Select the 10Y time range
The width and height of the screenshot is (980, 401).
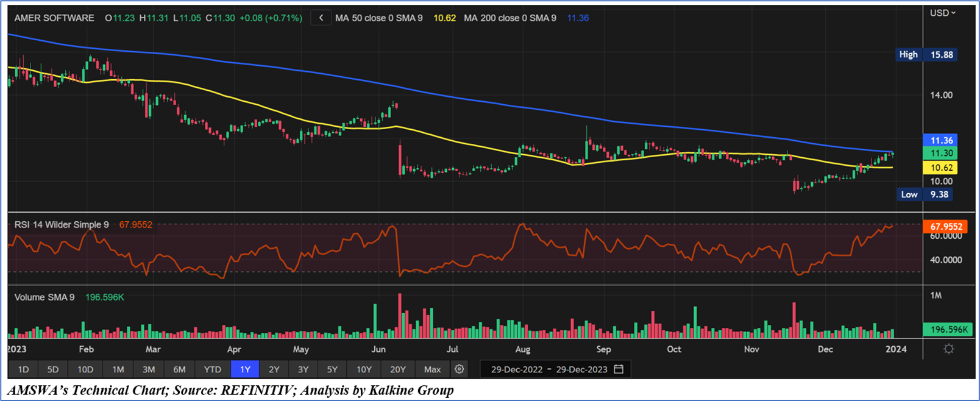point(364,369)
